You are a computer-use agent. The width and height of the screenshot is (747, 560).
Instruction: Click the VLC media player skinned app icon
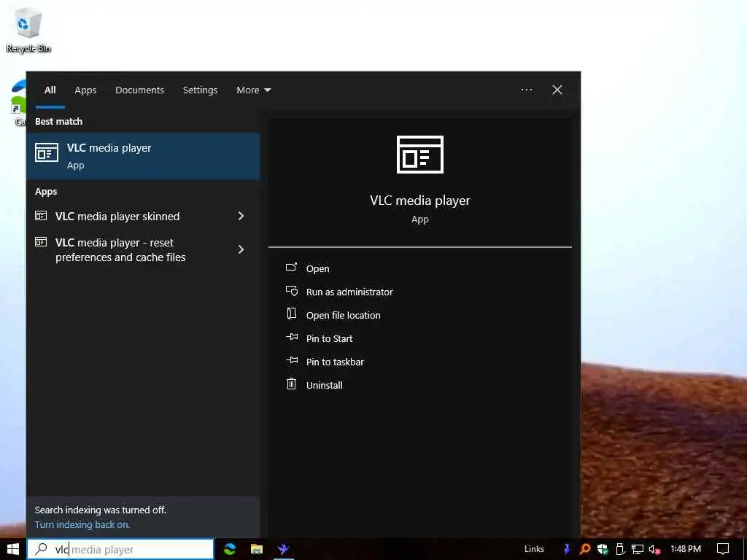41,216
